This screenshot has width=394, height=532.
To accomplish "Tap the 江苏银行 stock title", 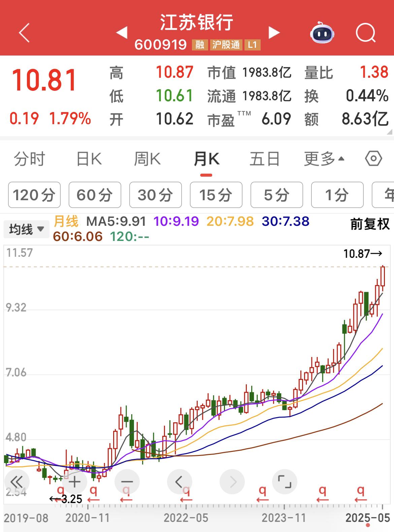I will pyautogui.click(x=197, y=22).
